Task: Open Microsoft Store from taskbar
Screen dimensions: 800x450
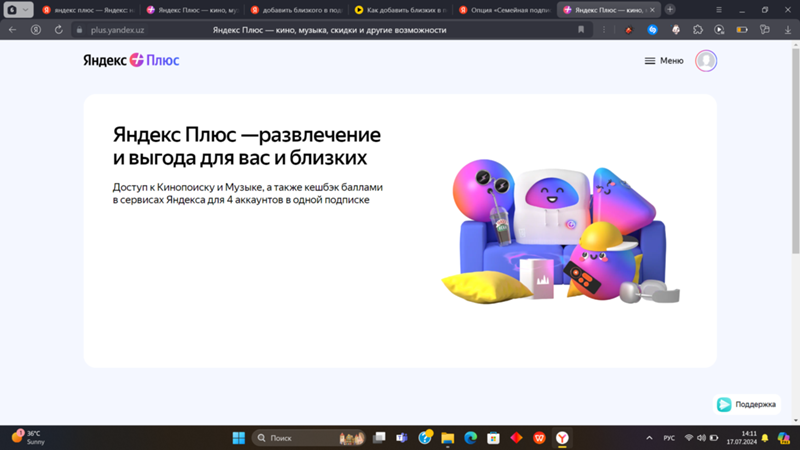Action: point(493,438)
